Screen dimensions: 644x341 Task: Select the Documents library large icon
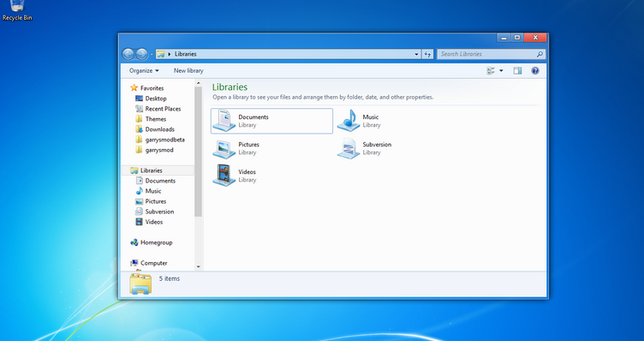(224, 120)
